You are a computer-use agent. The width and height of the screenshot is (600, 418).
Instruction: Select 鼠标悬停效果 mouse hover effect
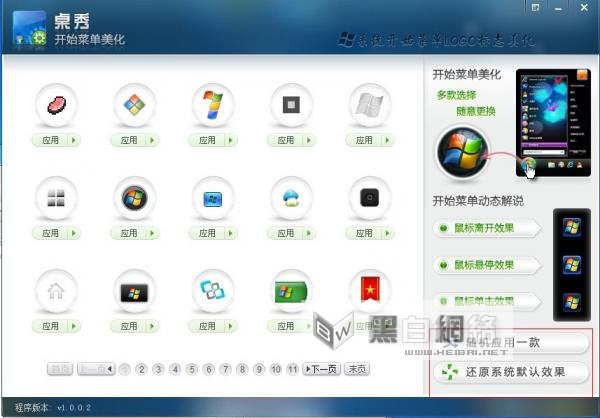(x=488, y=265)
